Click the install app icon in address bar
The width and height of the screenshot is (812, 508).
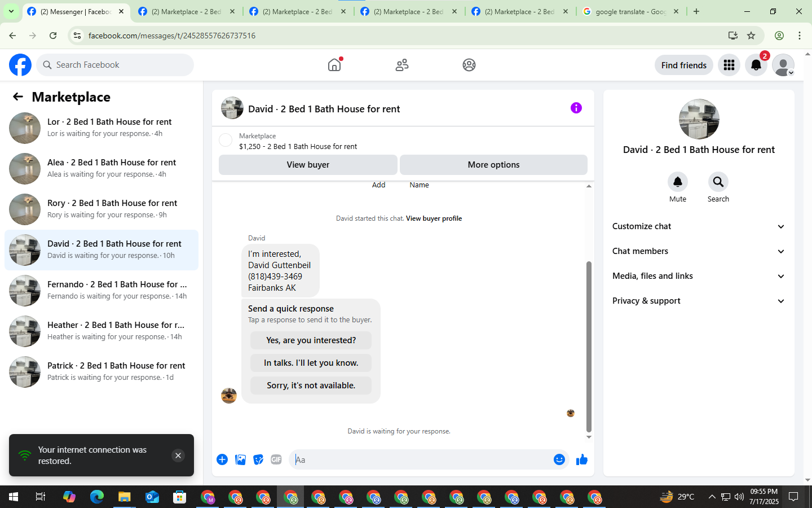pos(733,36)
